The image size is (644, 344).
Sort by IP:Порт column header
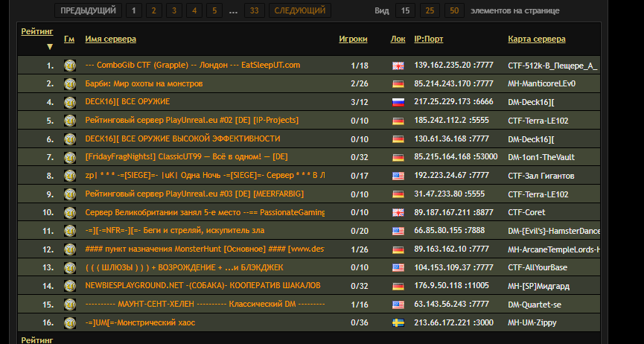(x=429, y=39)
